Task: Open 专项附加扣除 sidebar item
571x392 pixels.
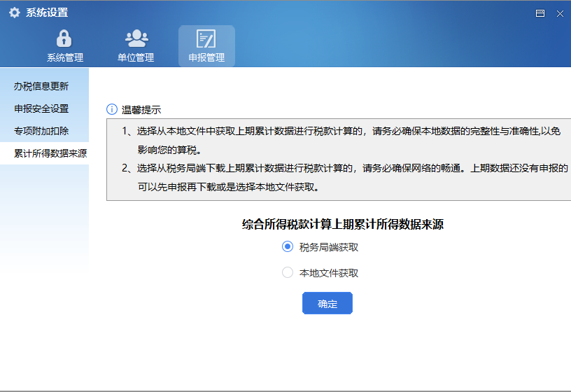Action: pyautogui.click(x=44, y=131)
